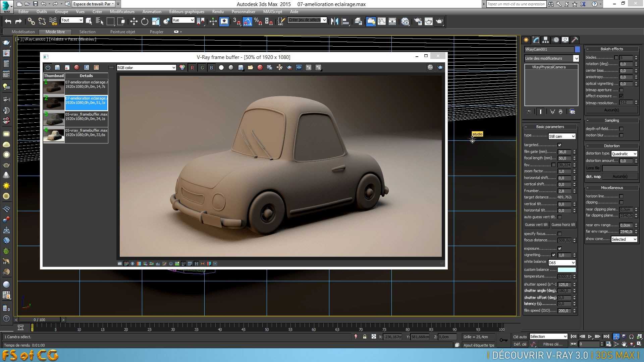The width and height of the screenshot is (644, 362).
Task: Open the Render Setup teapot icon
Action: click(418, 21)
